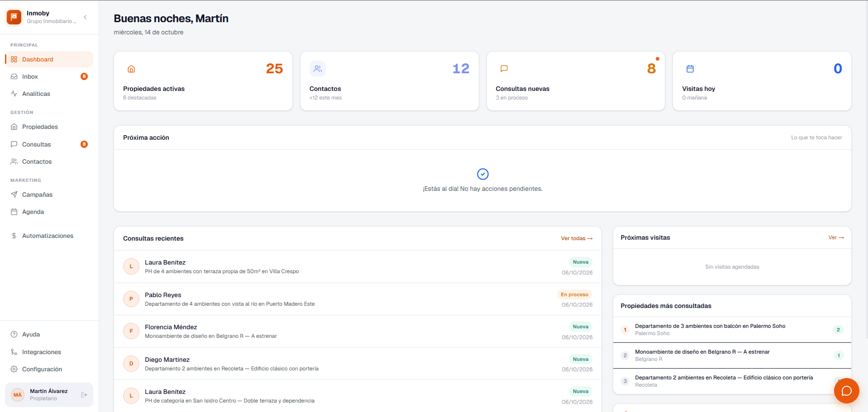
Task: Open Laura Benítez San Isidro consultation
Action: pyautogui.click(x=358, y=396)
